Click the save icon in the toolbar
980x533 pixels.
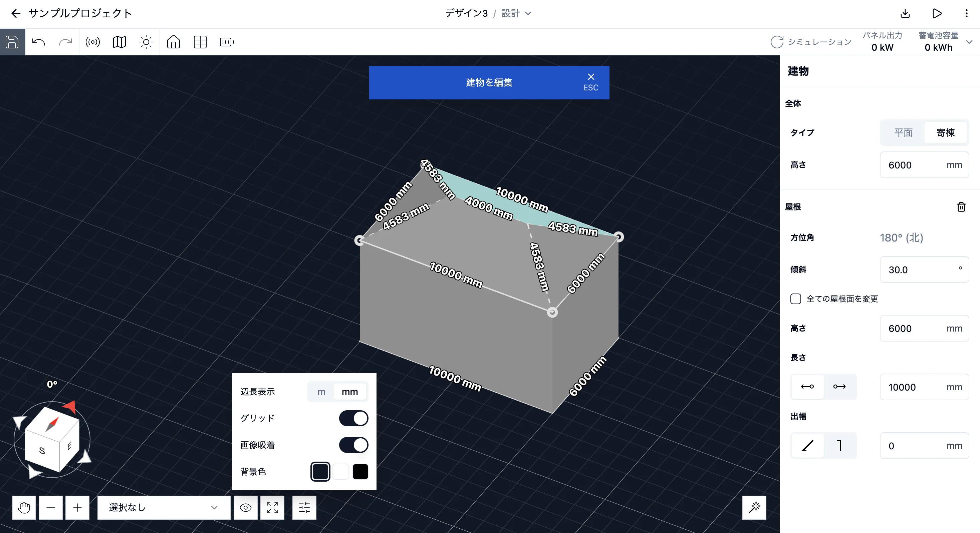tap(12, 42)
